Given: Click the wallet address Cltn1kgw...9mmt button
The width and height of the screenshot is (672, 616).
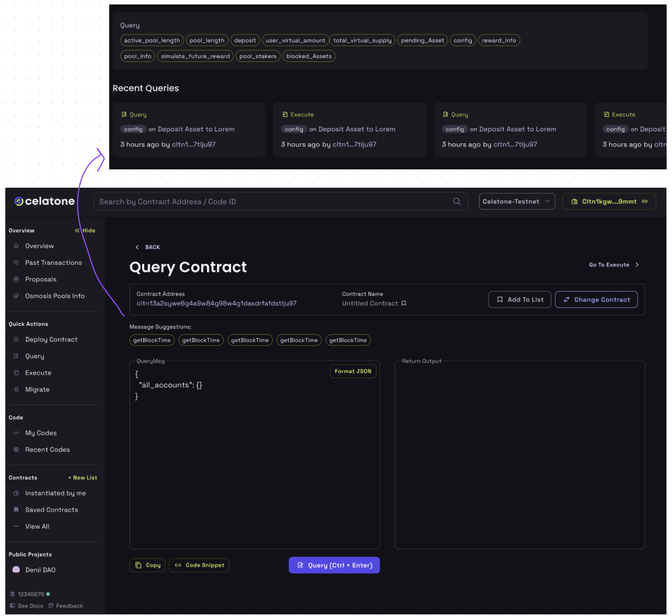Looking at the screenshot, I should coord(609,201).
